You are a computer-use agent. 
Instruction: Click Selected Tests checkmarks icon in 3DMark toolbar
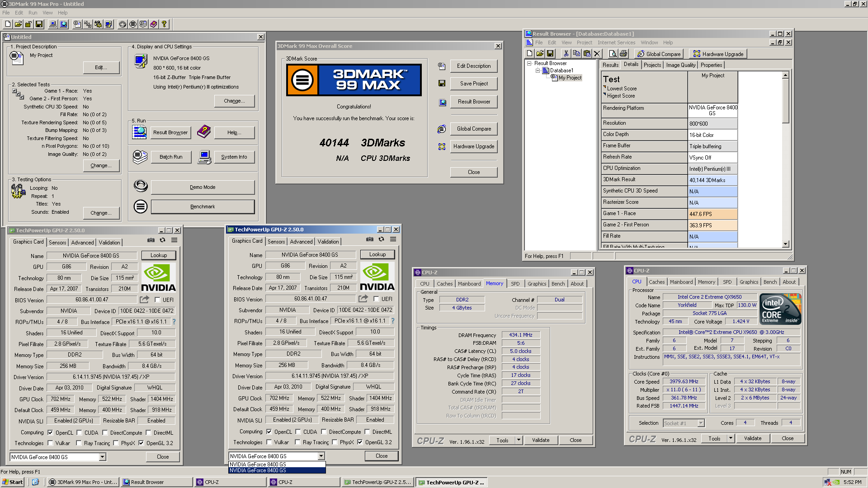point(88,24)
